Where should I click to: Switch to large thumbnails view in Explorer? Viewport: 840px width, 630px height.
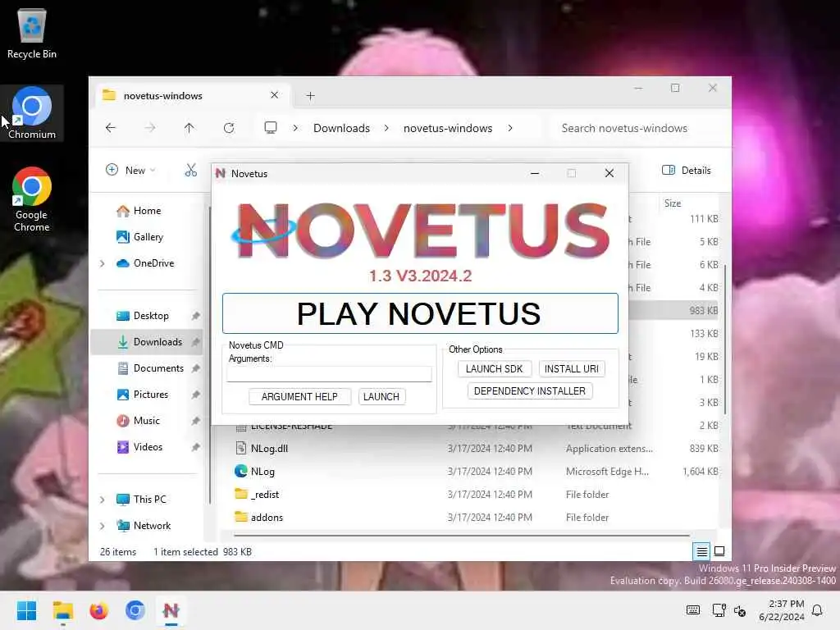click(x=719, y=551)
